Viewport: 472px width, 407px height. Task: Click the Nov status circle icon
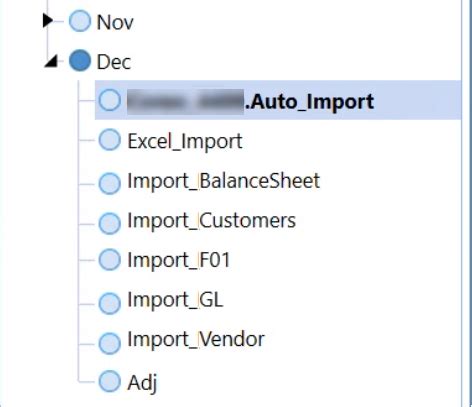pos(80,21)
